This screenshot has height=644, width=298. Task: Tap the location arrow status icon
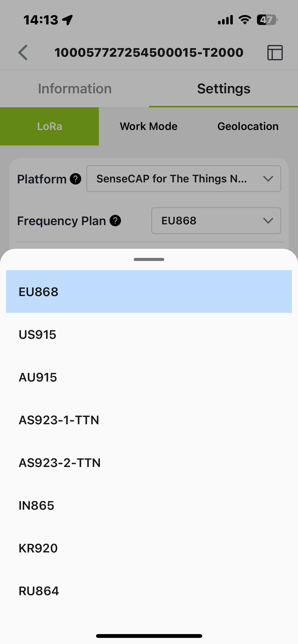point(68,20)
